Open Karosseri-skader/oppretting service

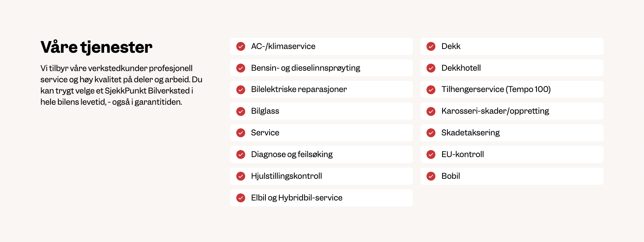[495, 111]
